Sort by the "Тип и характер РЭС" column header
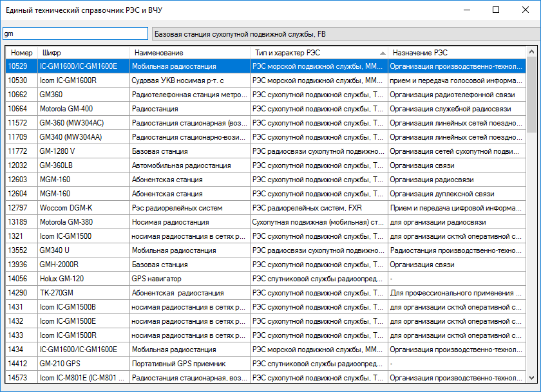 [319, 53]
